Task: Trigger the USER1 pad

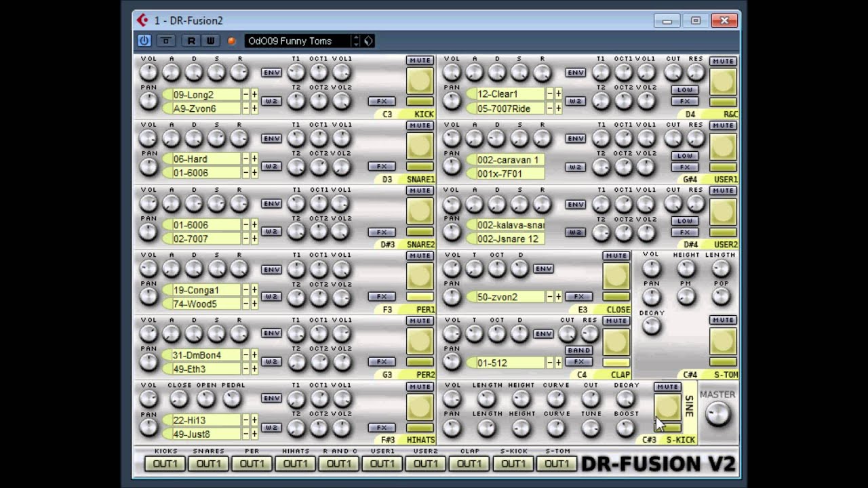Action: click(x=723, y=146)
